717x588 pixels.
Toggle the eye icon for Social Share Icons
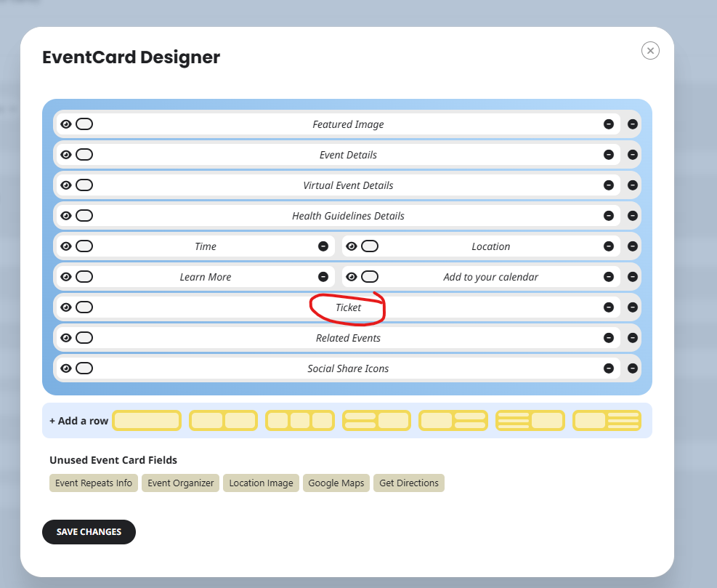66,368
